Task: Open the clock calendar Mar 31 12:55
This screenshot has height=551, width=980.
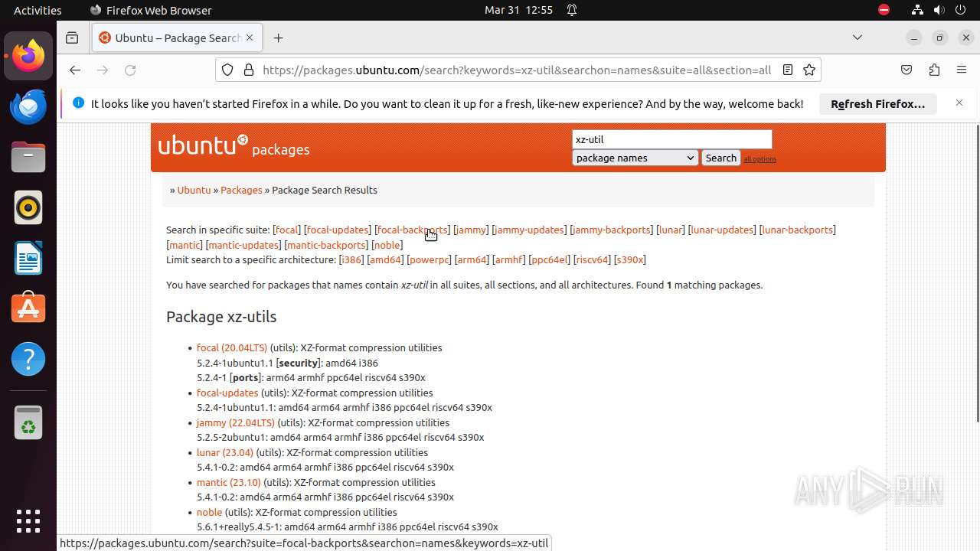Action: pyautogui.click(x=518, y=10)
